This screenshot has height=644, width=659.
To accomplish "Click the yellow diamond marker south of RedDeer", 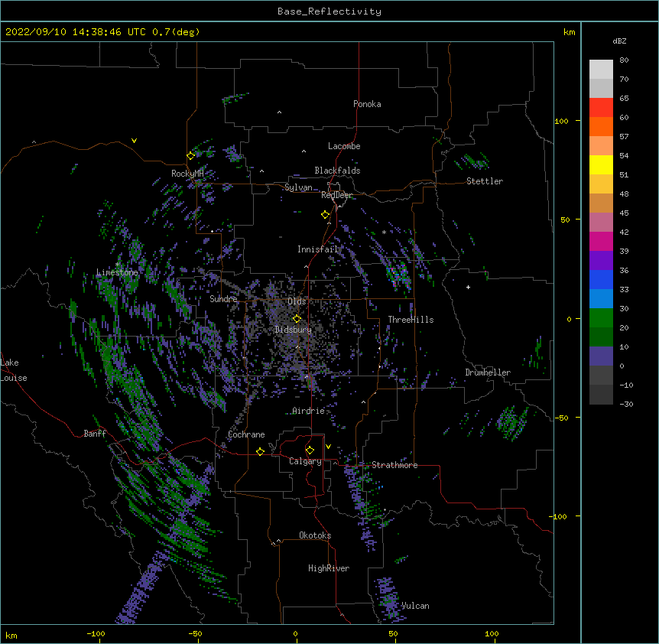I will 326,215.
